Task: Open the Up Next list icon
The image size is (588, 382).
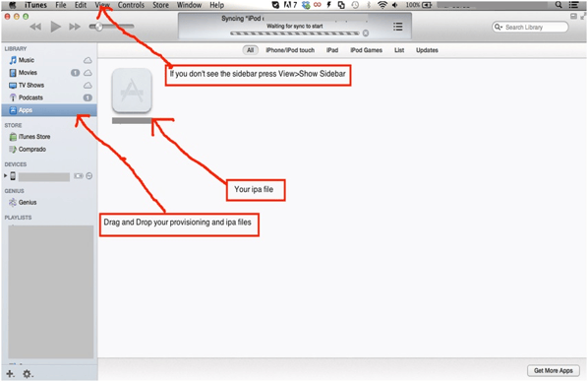Action: (398, 27)
